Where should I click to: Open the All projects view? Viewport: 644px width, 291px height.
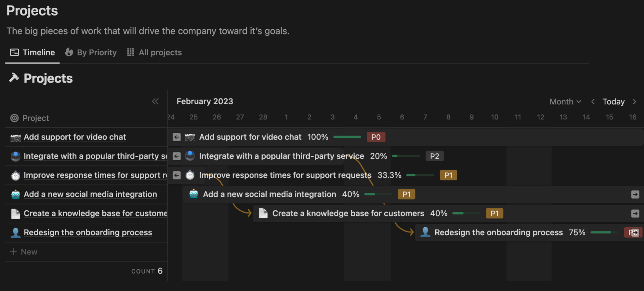tap(154, 52)
